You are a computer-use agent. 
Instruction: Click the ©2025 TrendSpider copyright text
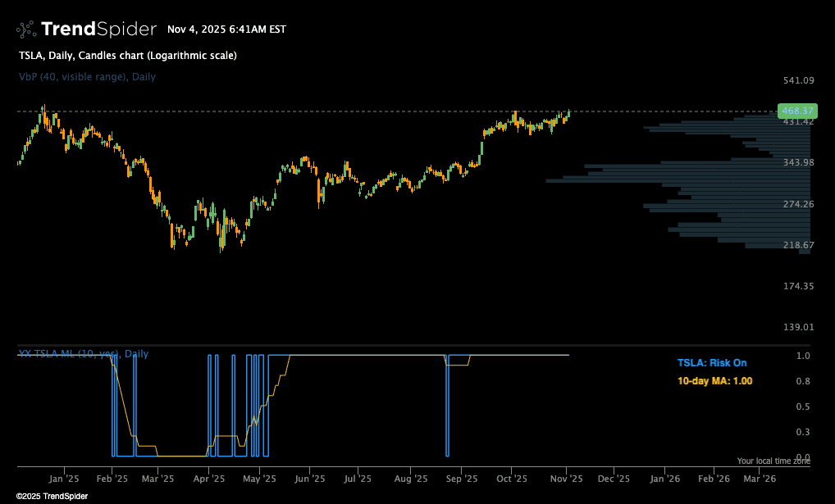[52, 496]
